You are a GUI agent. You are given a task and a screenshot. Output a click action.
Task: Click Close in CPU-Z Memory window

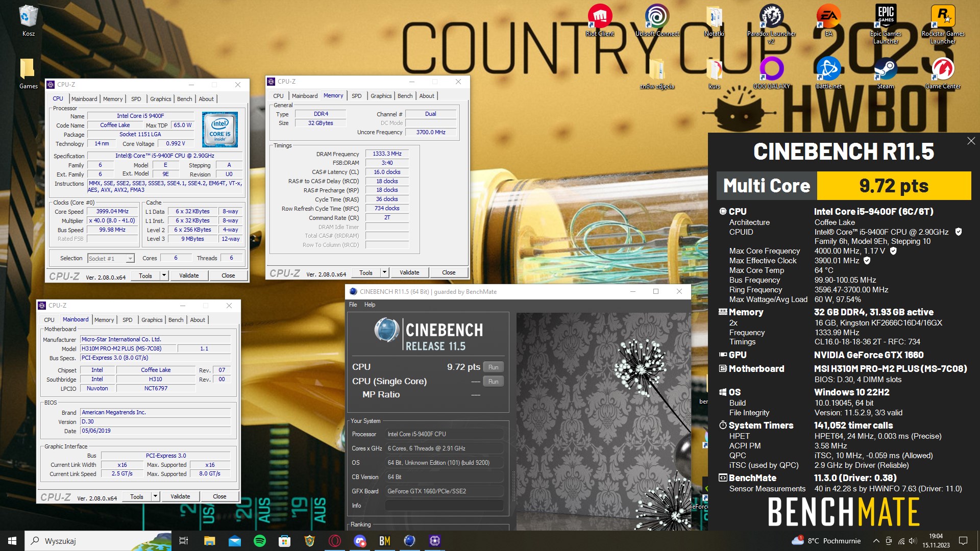[449, 272]
